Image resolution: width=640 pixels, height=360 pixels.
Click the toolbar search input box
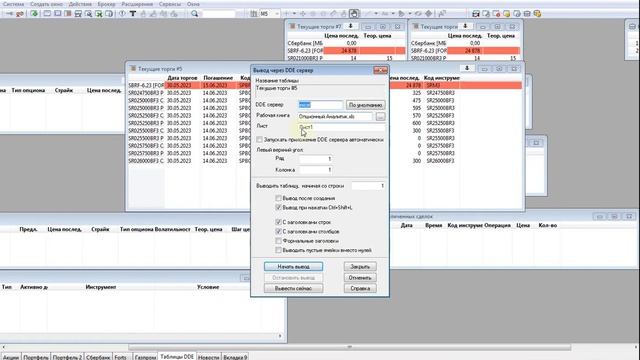coord(219,14)
